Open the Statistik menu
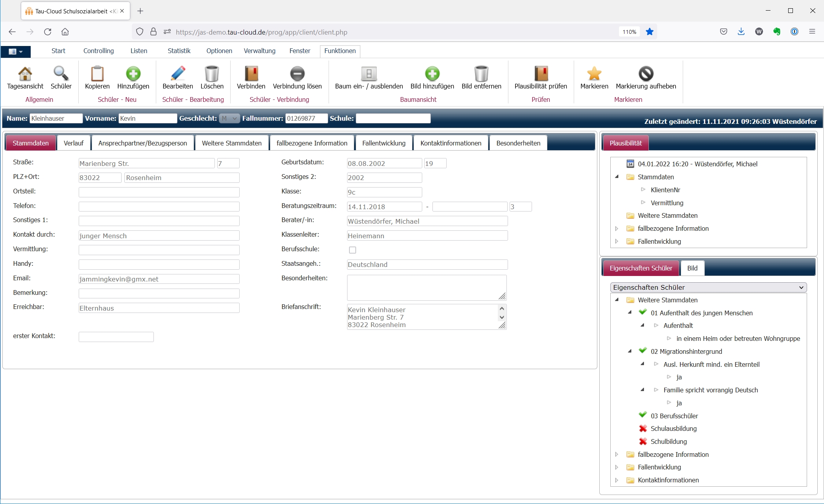Viewport: 824px width, 504px height. [x=179, y=51]
